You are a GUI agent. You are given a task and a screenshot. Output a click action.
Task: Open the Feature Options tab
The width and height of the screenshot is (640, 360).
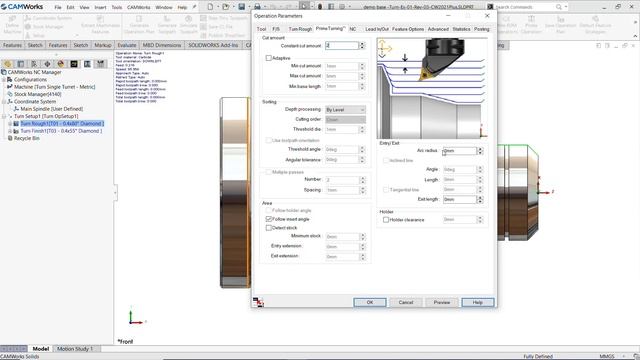pyautogui.click(x=408, y=29)
